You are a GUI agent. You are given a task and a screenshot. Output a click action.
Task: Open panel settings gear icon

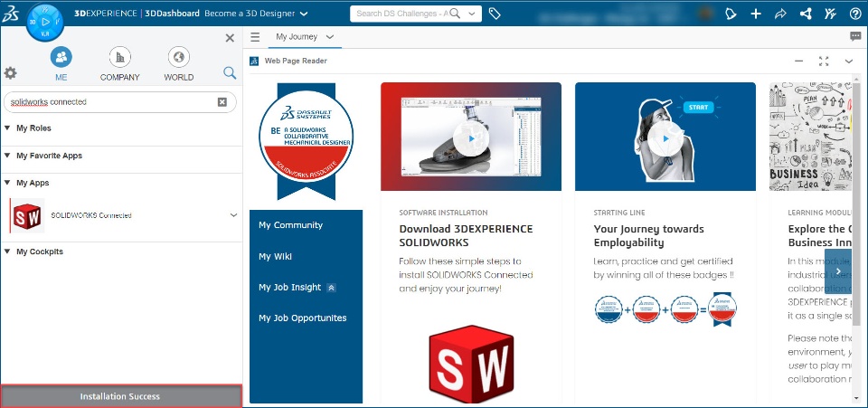(x=10, y=73)
